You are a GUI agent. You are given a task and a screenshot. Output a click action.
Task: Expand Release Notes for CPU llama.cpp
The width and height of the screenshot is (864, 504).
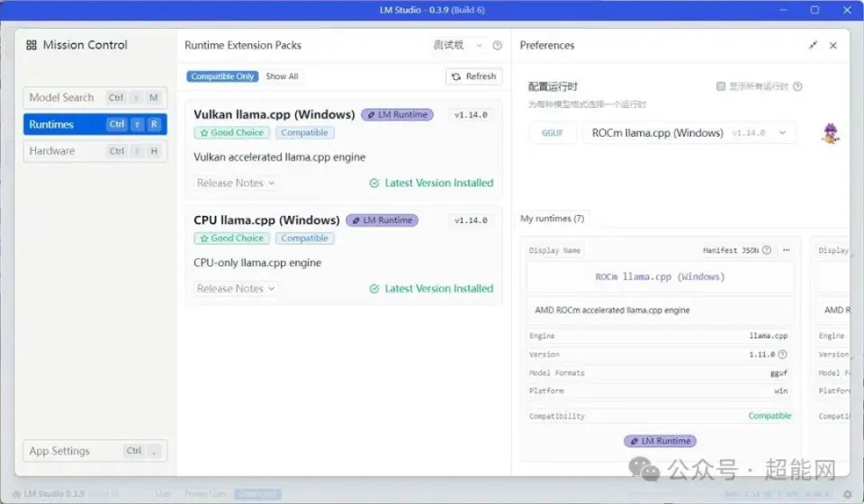tap(235, 289)
